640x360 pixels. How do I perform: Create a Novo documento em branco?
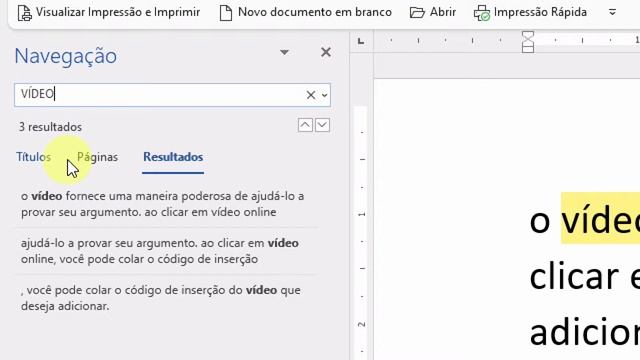pyautogui.click(x=305, y=13)
